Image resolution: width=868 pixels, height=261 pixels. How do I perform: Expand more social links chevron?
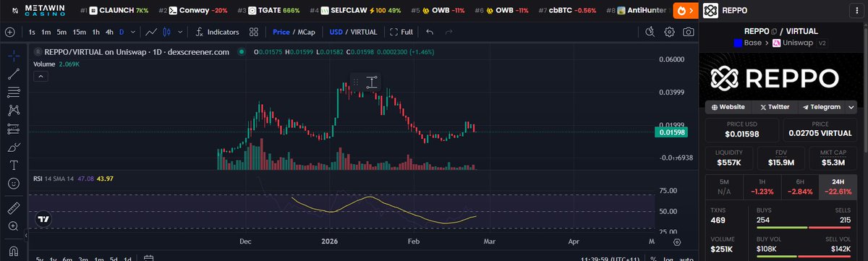click(852, 106)
